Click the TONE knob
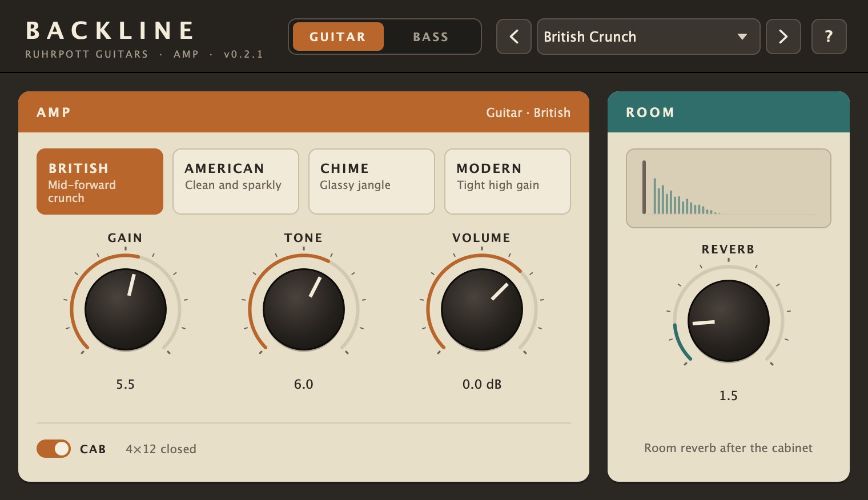Screen dimensions: 868x500 tap(304, 309)
